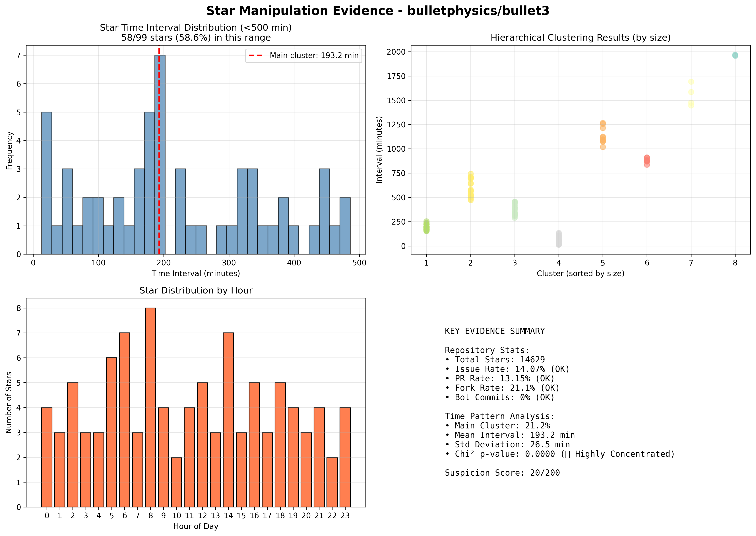The width and height of the screenshot is (756, 536).
Task: Click the Suspicion Score text
Action: [502, 473]
